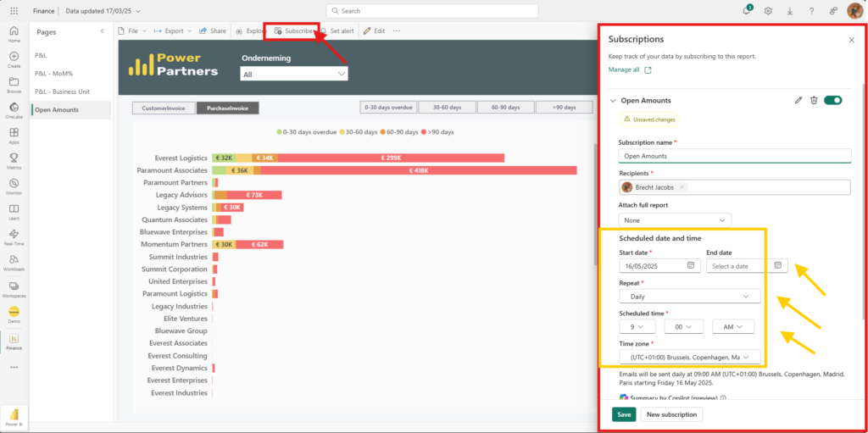868x433 pixels.
Task: Switch to the PurchaseInvoice tab
Action: (227, 108)
